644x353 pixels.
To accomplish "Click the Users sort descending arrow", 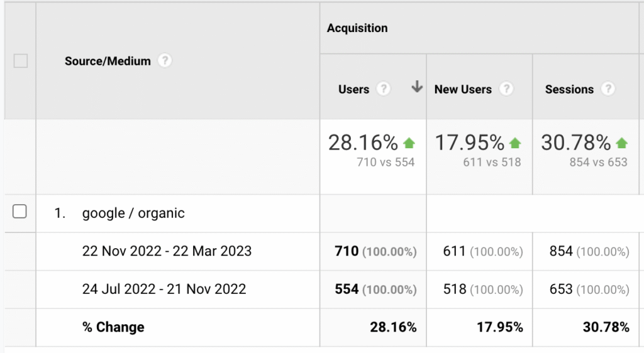I will [x=416, y=88].
